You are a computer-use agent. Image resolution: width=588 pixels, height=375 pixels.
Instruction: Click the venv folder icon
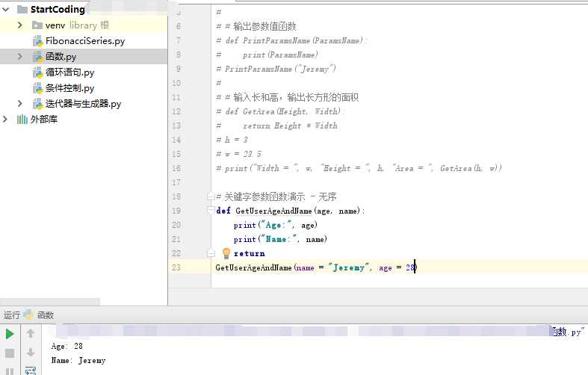37,25
